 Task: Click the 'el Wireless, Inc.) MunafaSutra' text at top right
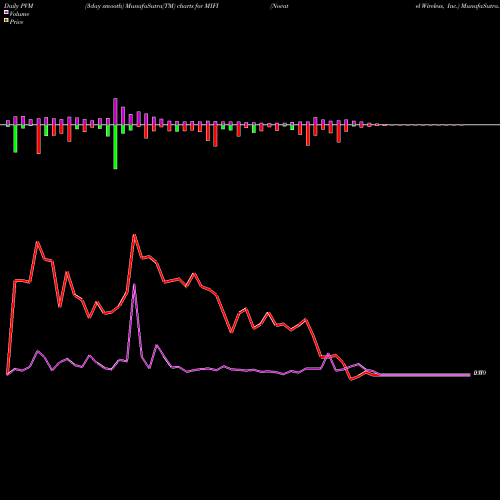pos(457,6)
